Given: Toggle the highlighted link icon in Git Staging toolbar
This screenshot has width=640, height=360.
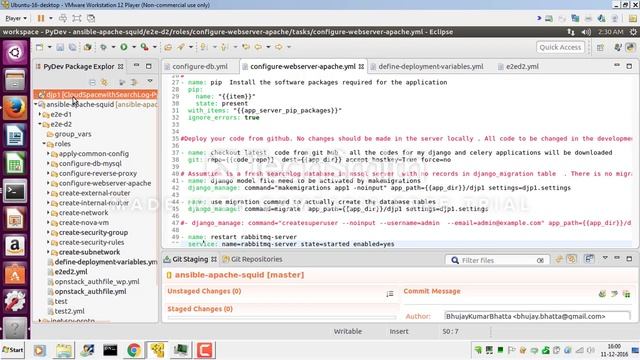Looking at the screenshot, I should 571,259.
